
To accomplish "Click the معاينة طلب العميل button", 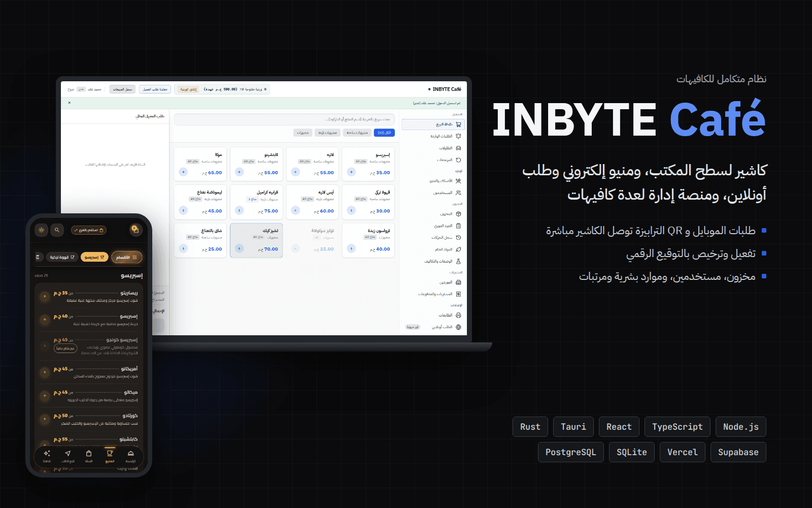I will click(x=155, y=89).
